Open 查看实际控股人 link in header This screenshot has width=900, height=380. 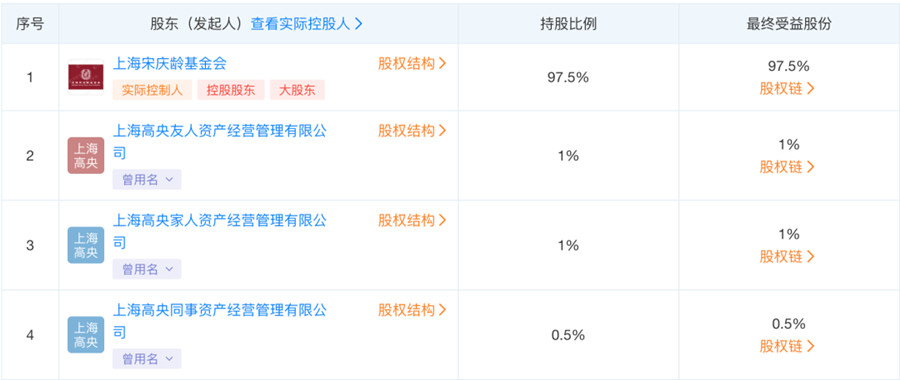click(307, 24)
